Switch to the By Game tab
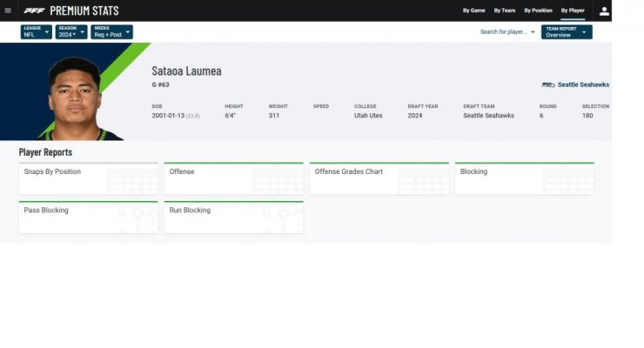 (x=474, y=10)
